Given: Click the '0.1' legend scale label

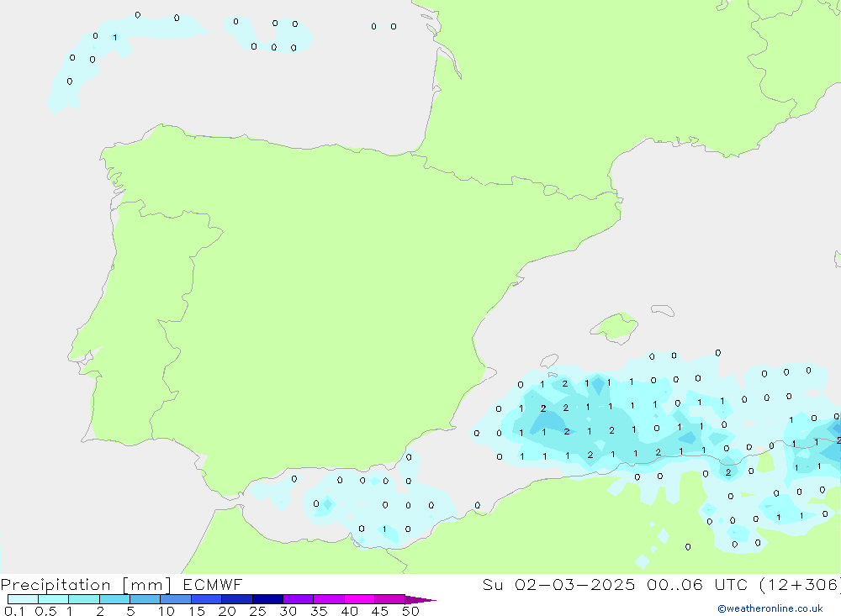Looking at the screenshot, I should pyautogui.click(x=14, y=611).
